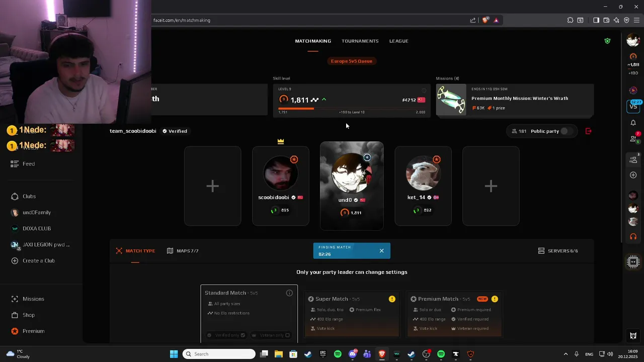Open Discord from the taskbar
Image resolution: width=644 pixels, height=362 pixels.
pos(353,354)
